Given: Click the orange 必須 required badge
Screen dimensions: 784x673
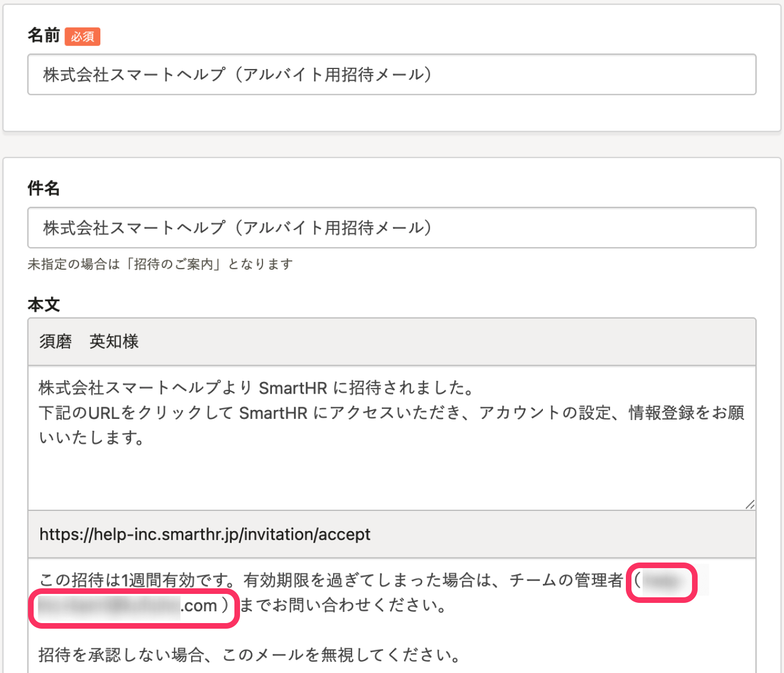Looking at the screenshot, I should click(x=82, y=36).
